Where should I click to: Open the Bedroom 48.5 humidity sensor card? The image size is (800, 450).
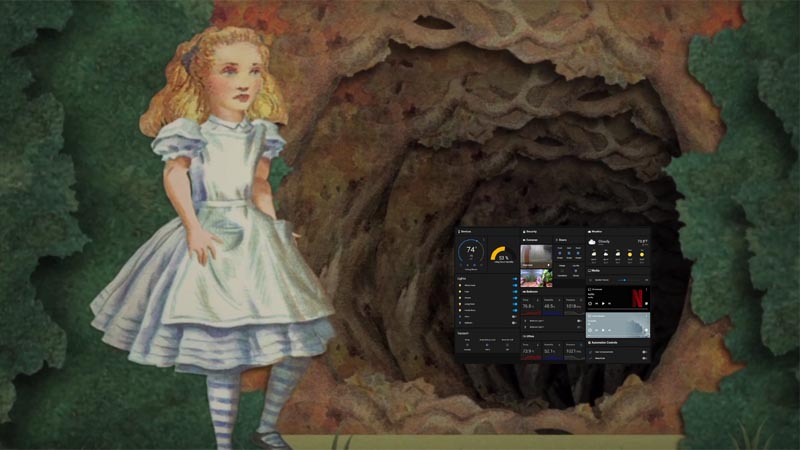pyautogui.click(x=552, y=306)
